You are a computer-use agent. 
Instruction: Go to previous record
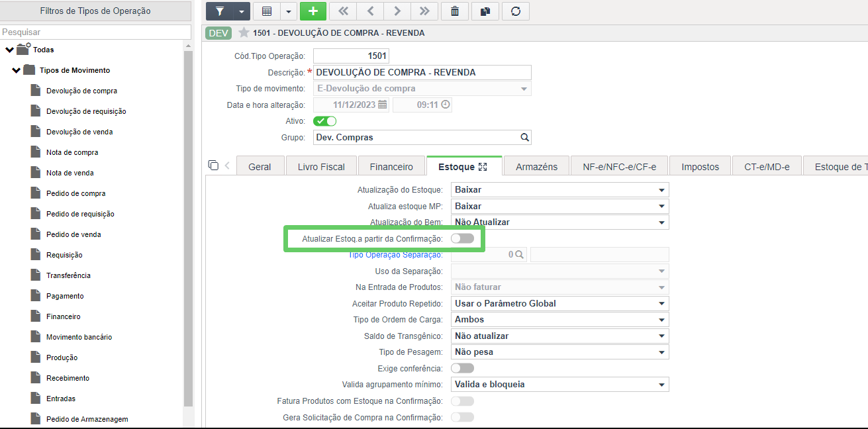point(369,11)
